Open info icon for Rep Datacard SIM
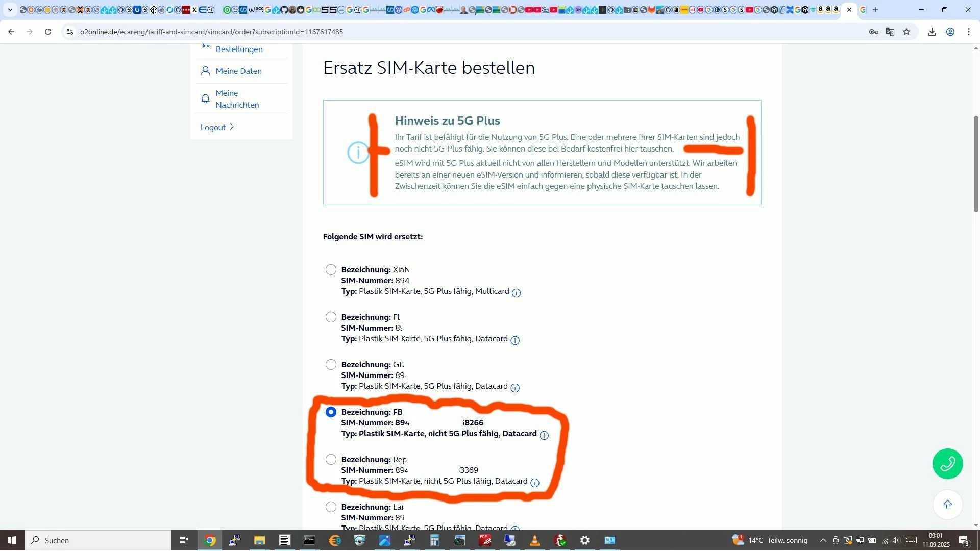 (x=534, y=483)
